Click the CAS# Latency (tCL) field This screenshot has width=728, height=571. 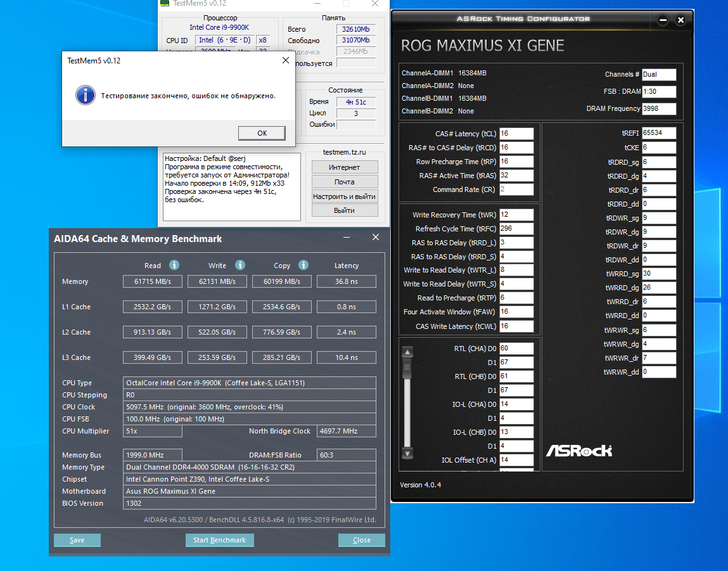click(516, 133)
